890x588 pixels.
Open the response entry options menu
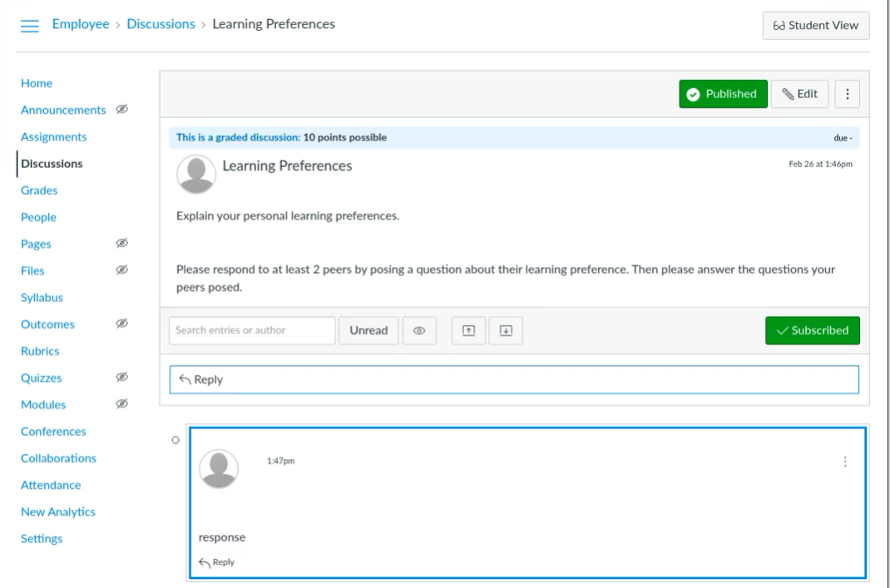845,462
